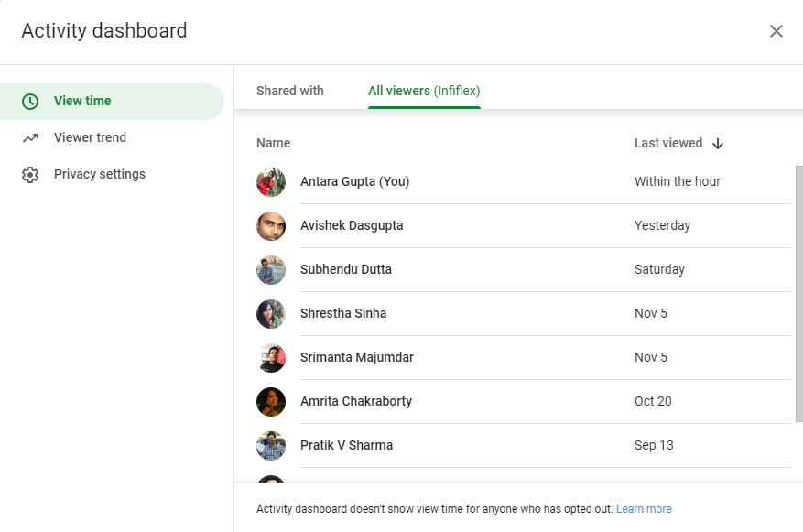Image resolution: width=803 pixels, height=532 pixels.
Task: Click Shrestha Sinha's profile photo
Action: coord(271,314)
